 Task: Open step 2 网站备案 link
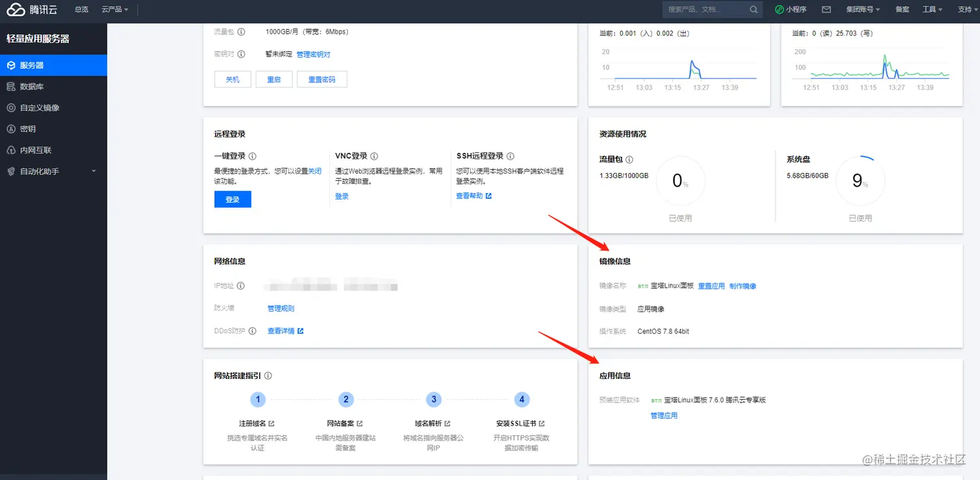[x=345, y=424]
